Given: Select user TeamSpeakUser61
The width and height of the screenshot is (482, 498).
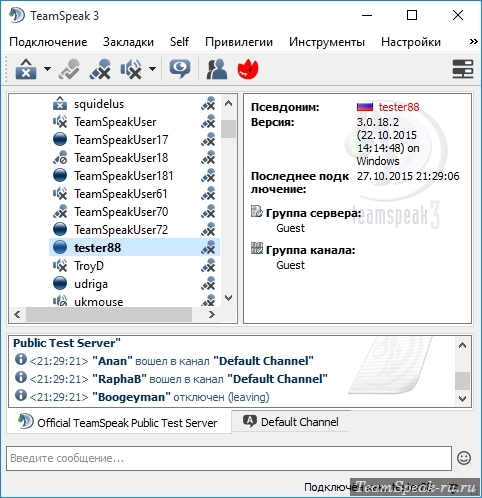Looking at the screenshot, I should 121,194.
